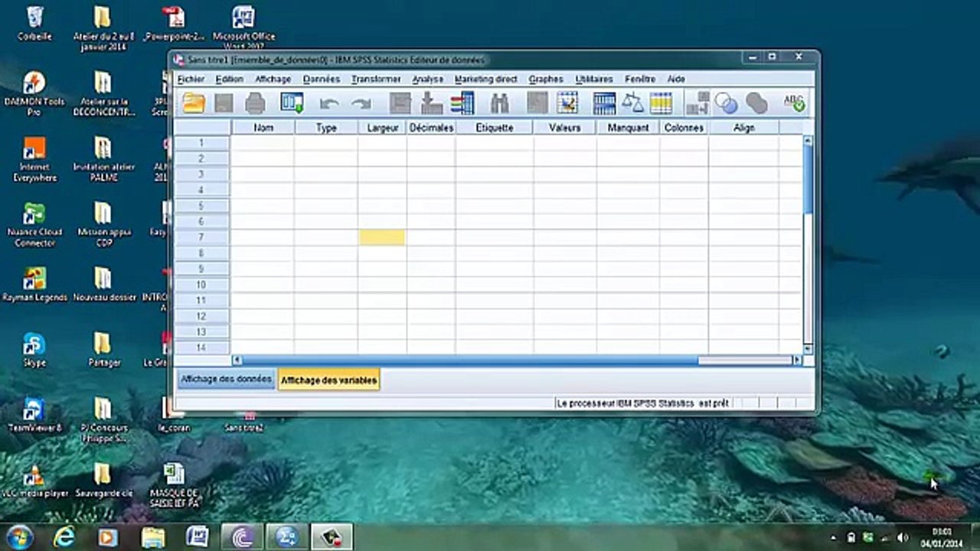980x551 pixels.
Task: Open the Affichage menu
Action: coord(273,79)
